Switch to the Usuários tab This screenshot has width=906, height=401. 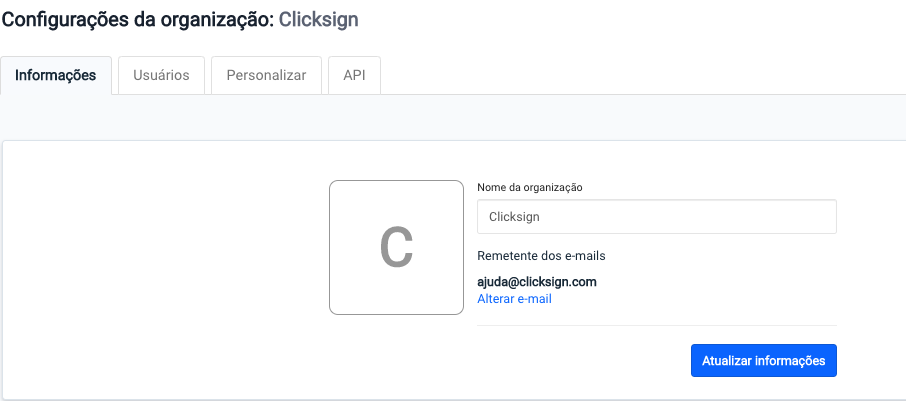click(x=161, y=76)
